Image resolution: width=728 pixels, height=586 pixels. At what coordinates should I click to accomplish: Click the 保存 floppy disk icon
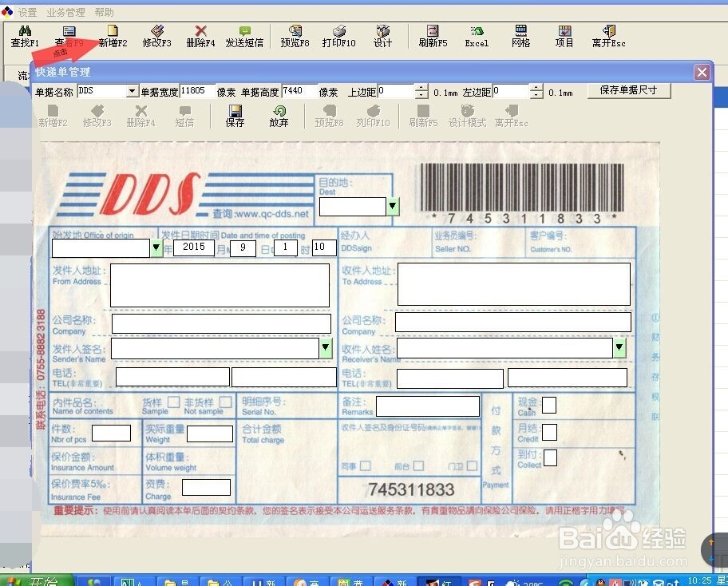(235, 111)
